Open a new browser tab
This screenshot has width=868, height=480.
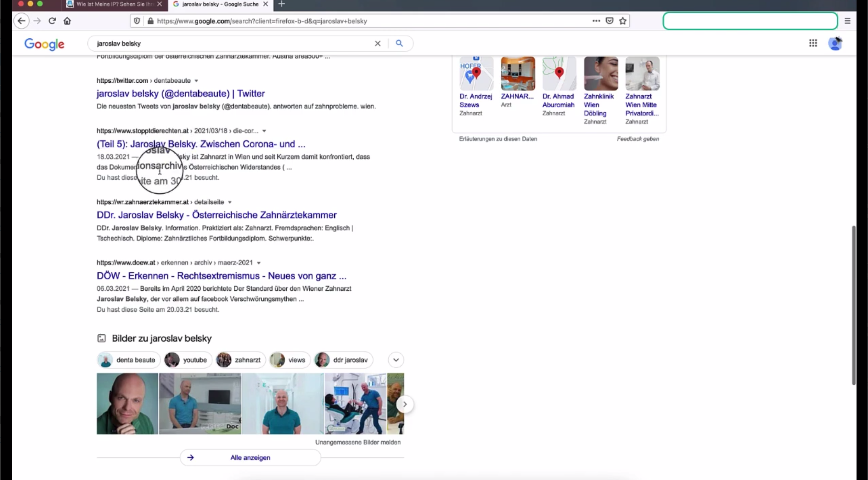pos(282,4)
